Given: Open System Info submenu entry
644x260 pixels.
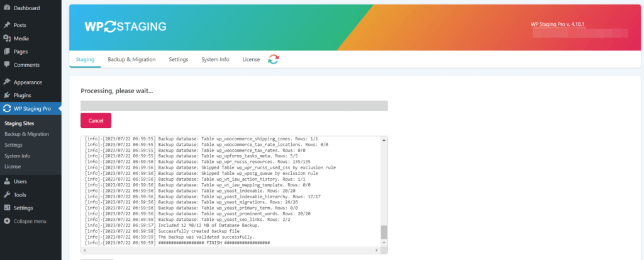Looking at the screenshot, I should 17,156.
